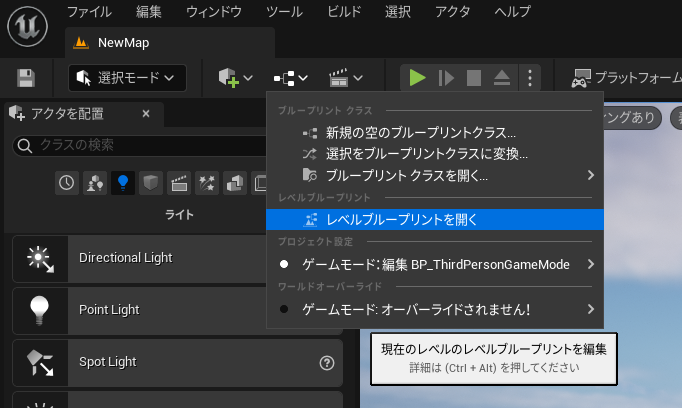Choose ブループリント クラスを開く menu item
Screen dimensions: 682x408
[x=435, y=175]
